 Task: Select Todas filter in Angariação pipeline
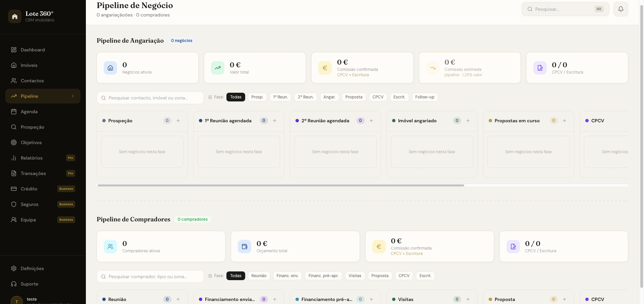pyautogui.click(x=236, y=97)
